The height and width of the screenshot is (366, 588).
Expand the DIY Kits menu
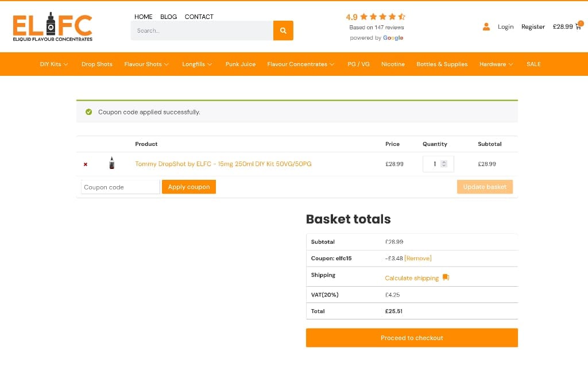pyautogui.click(x=54, y=64)
